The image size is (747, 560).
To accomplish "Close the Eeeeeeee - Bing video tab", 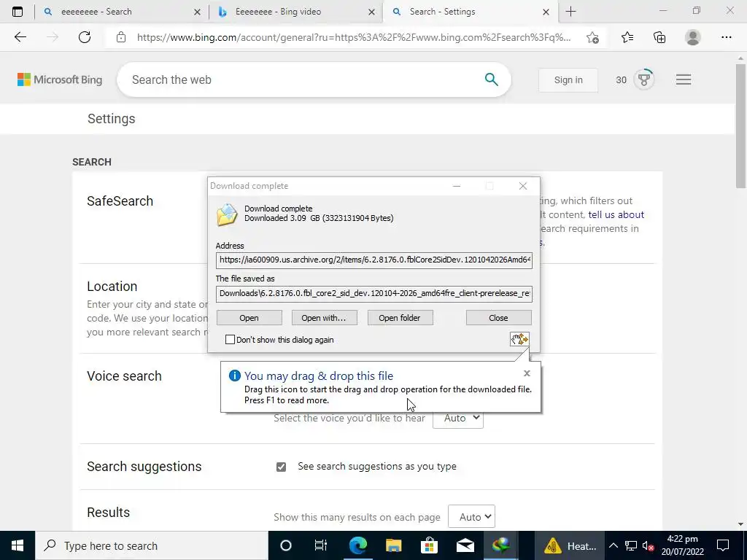I will (371, 12).
